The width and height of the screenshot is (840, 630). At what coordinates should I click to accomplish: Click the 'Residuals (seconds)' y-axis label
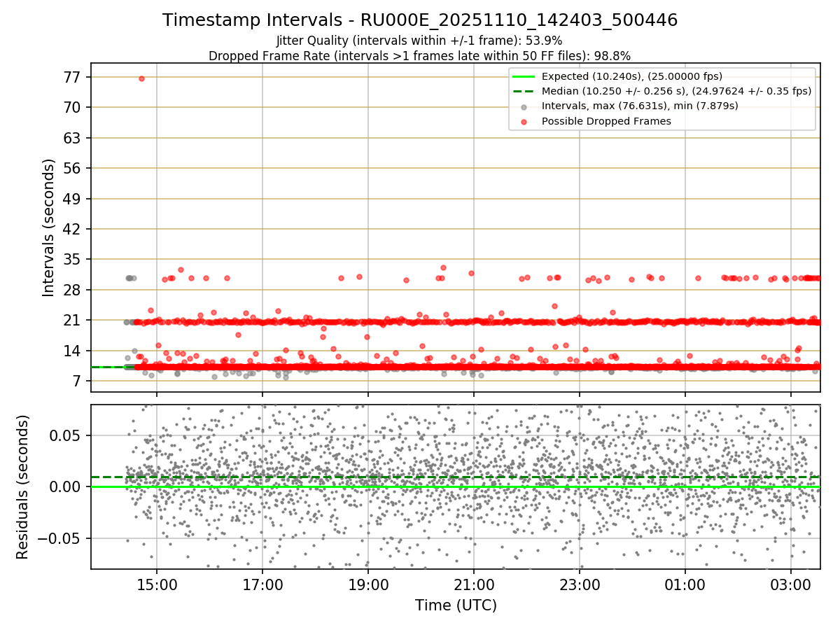point(22,486)
